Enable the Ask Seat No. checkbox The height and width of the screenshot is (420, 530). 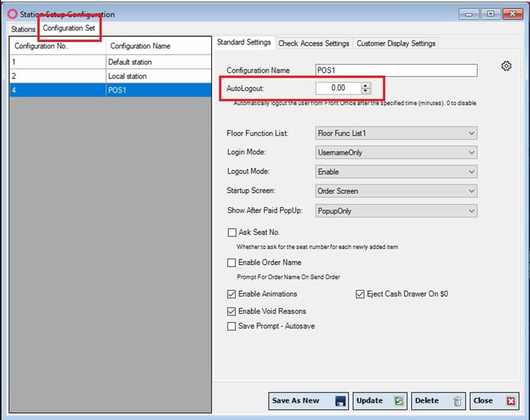click(232, 233)
